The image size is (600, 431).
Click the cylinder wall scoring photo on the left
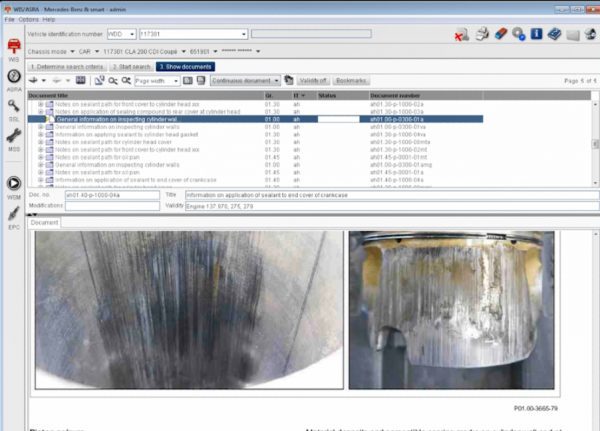point(189,310)
